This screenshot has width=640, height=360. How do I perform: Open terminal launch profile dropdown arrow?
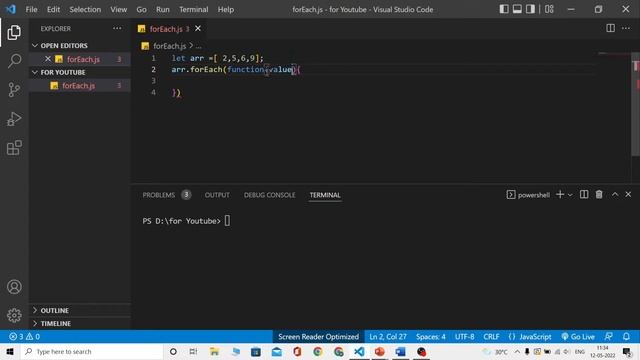pyautogui.click(x=570, y=195)
